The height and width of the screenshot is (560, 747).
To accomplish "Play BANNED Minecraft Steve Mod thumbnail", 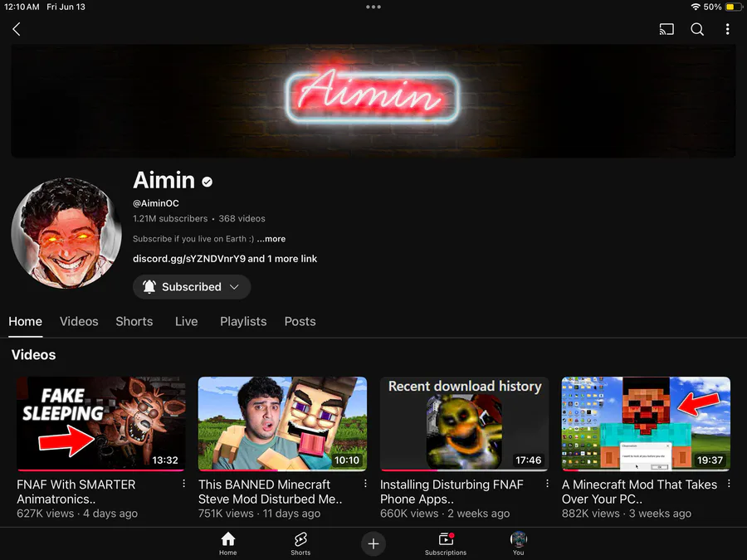I will point(282,424).
